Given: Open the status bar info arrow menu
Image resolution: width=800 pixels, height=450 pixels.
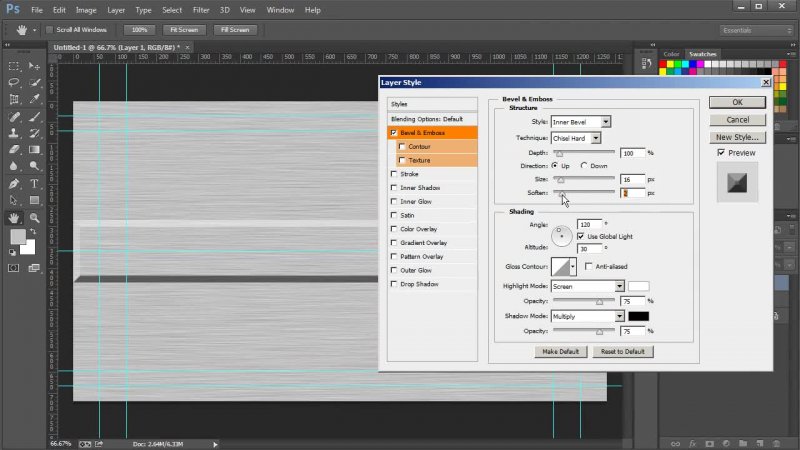Looking at the screenshot, I should [x=215, y=444].
